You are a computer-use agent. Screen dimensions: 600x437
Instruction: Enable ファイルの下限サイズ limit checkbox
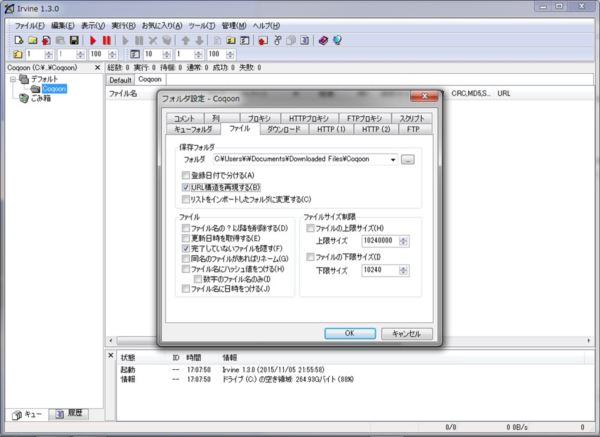point(310,257)
